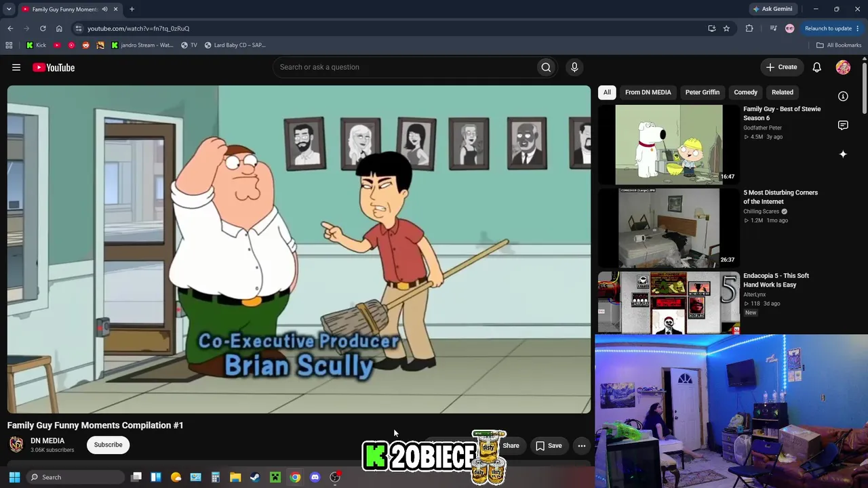Image resolution: width=868 pixels, height=488 pixels.
Task: Go back using the browser back arrow
Action: click(10, 28)
